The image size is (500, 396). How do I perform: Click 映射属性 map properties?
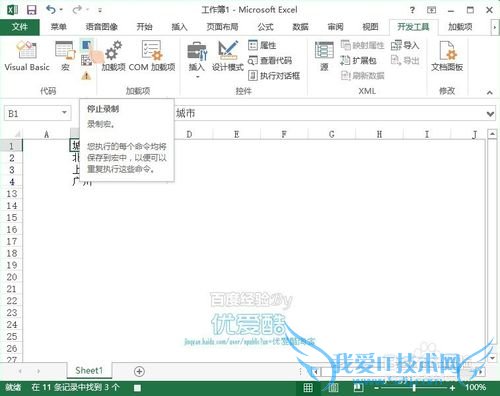tap(362, 45)
